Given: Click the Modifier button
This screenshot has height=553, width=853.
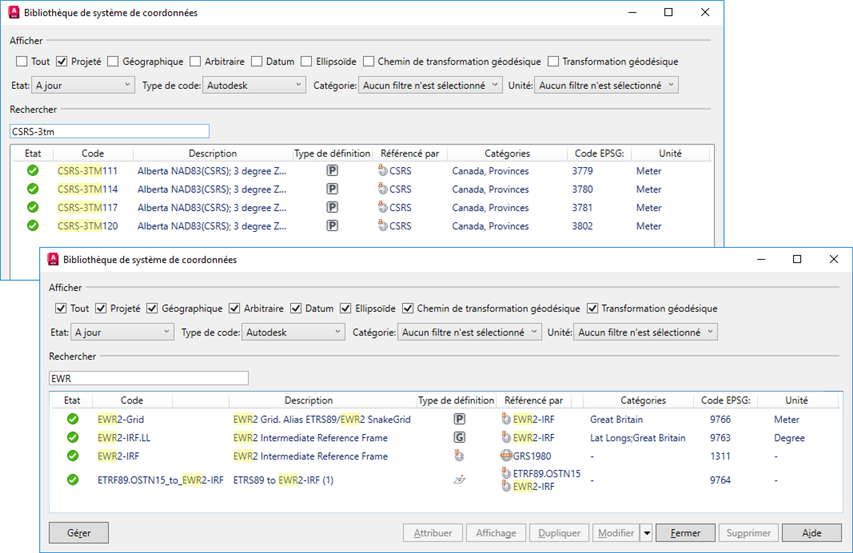Looking at the screenshot, I should point(616,533).
